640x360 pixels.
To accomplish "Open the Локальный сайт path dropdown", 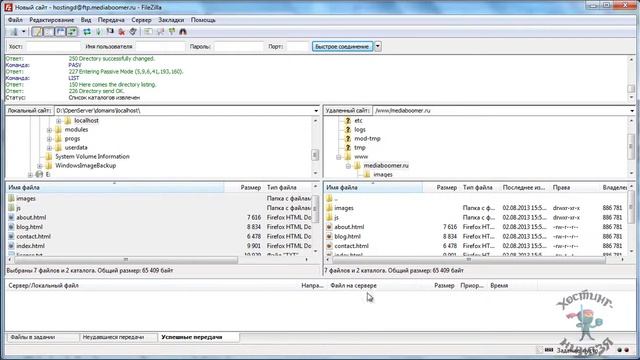I will [316, 111].
